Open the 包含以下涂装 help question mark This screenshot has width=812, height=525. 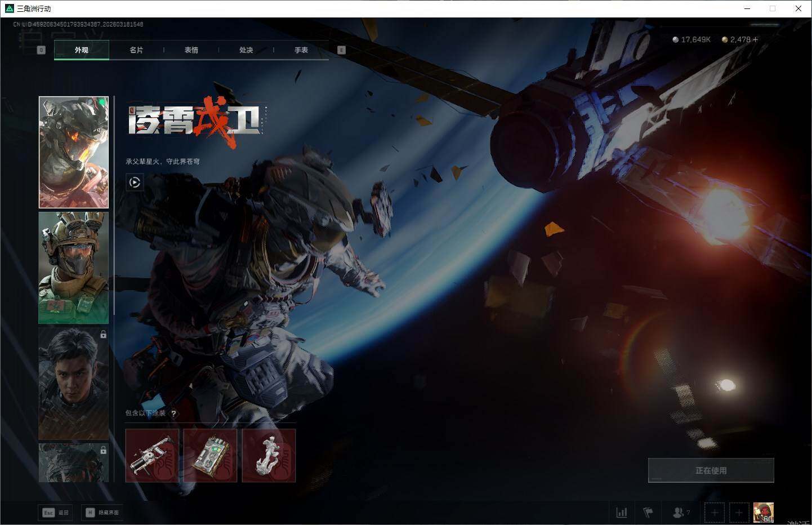173,413
